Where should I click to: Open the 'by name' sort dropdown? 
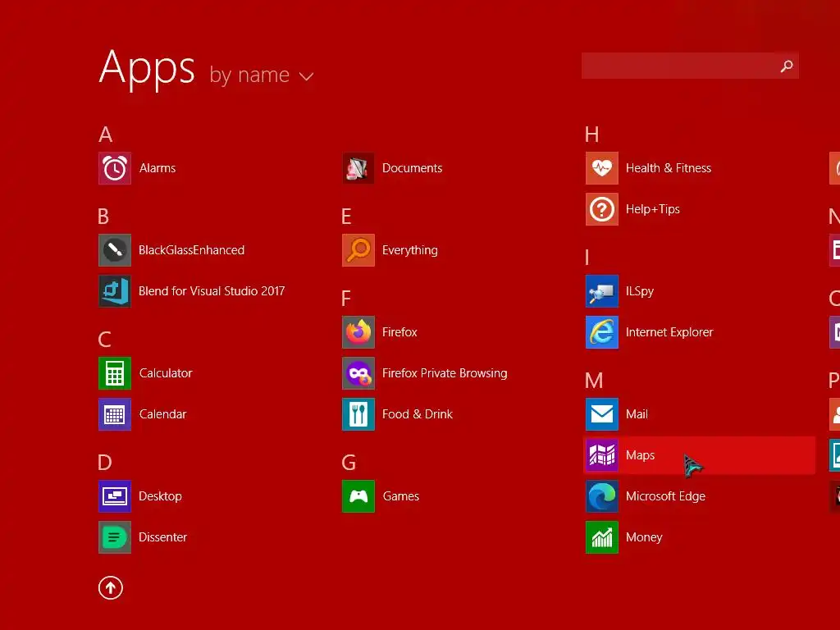tap(262, 75)
